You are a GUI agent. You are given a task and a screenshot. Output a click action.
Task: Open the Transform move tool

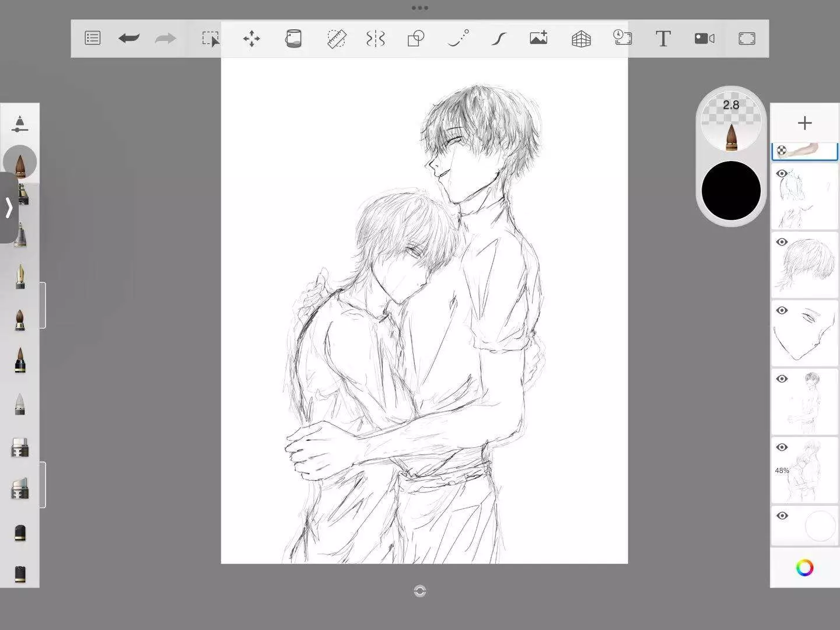(251, 39)
